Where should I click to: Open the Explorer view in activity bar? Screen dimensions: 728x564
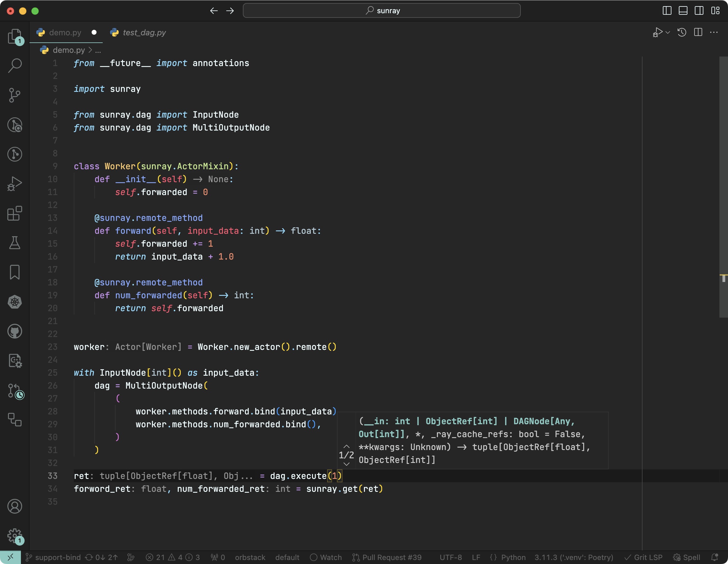pos(15,36)
